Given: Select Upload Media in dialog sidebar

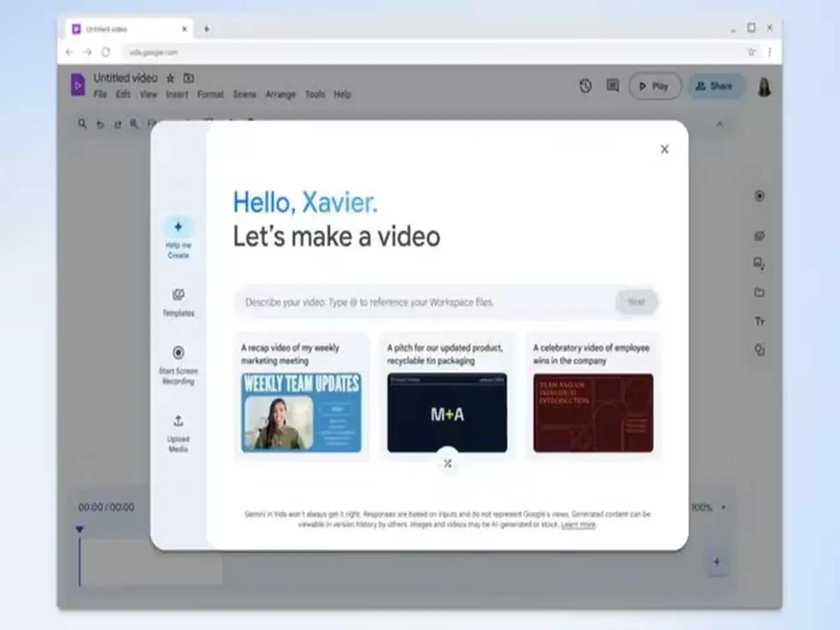Looking at the screenshot, I should [178, 434].
